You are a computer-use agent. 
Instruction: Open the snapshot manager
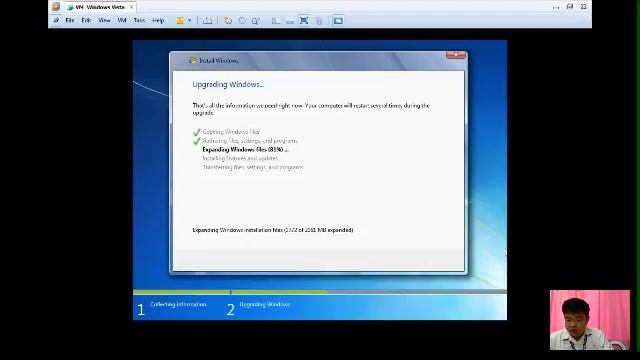click(256, 20)
